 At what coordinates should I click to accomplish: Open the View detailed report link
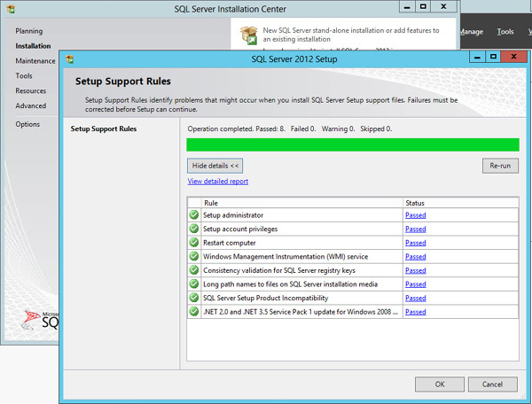(x=218, y=182)
